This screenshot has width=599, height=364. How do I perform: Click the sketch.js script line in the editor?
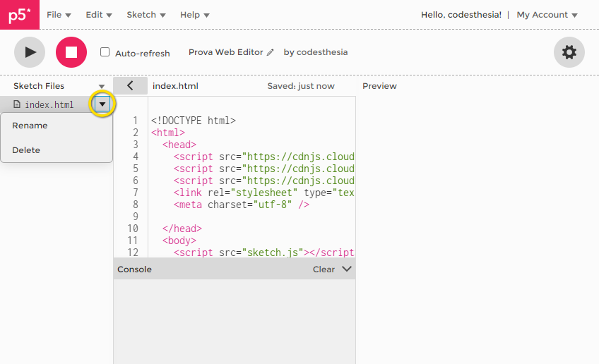263,253
